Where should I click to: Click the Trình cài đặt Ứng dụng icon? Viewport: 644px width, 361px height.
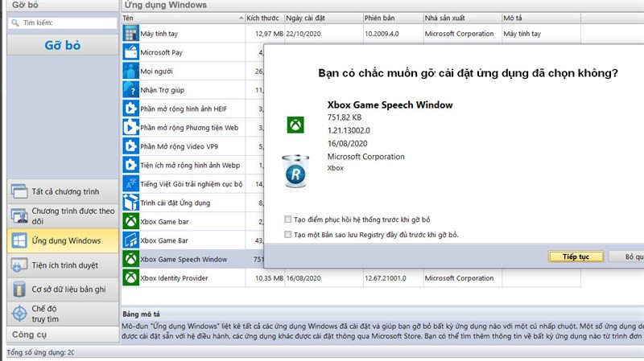click(x=130, y=203)
